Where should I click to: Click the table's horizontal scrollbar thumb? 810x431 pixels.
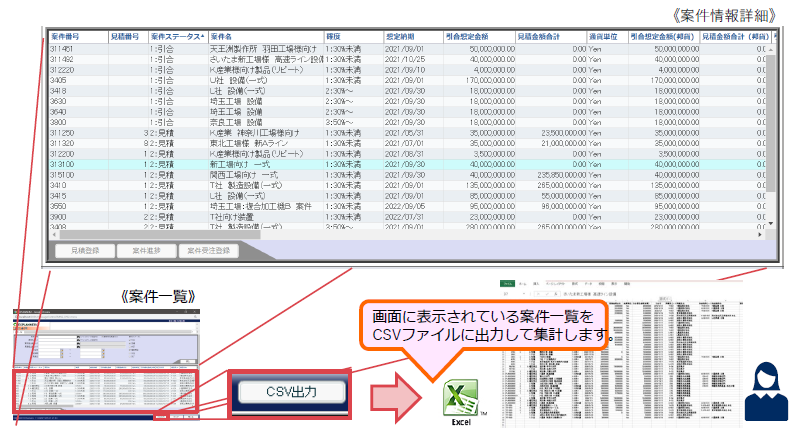pos(158,235)
